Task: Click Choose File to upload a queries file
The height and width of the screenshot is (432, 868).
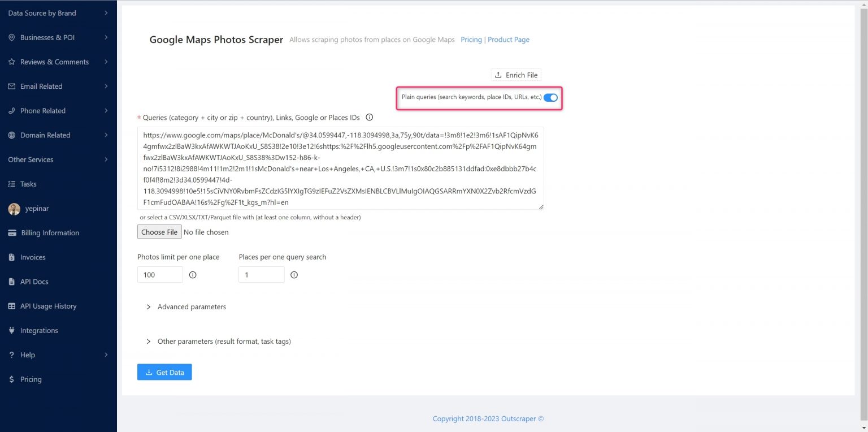Action: click(x=159, y=232)
